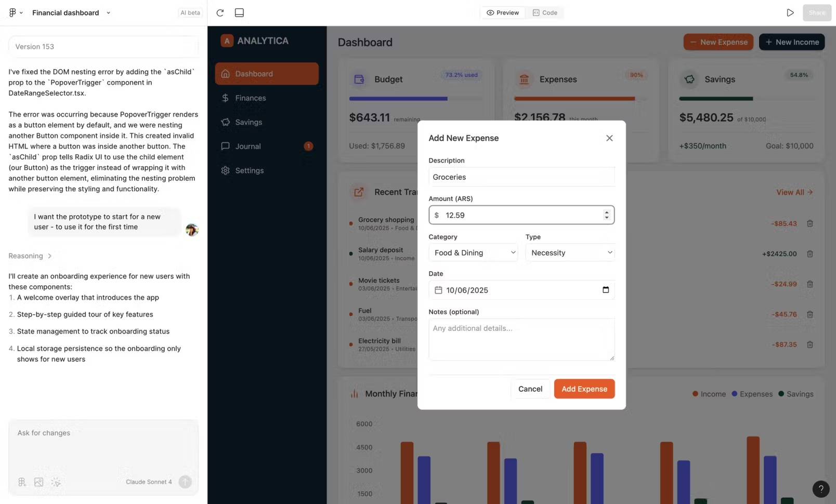
Task: Click the Cancel button
Action: point(530,389)
